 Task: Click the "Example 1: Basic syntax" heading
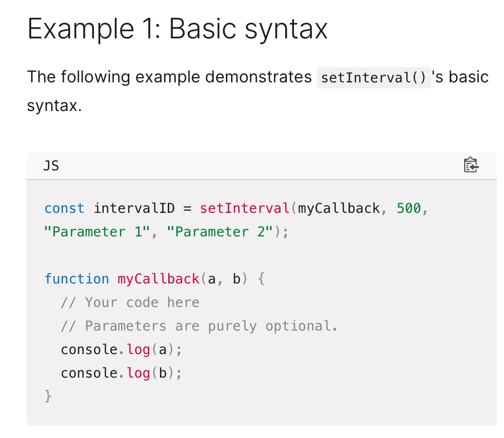point(177,29)
